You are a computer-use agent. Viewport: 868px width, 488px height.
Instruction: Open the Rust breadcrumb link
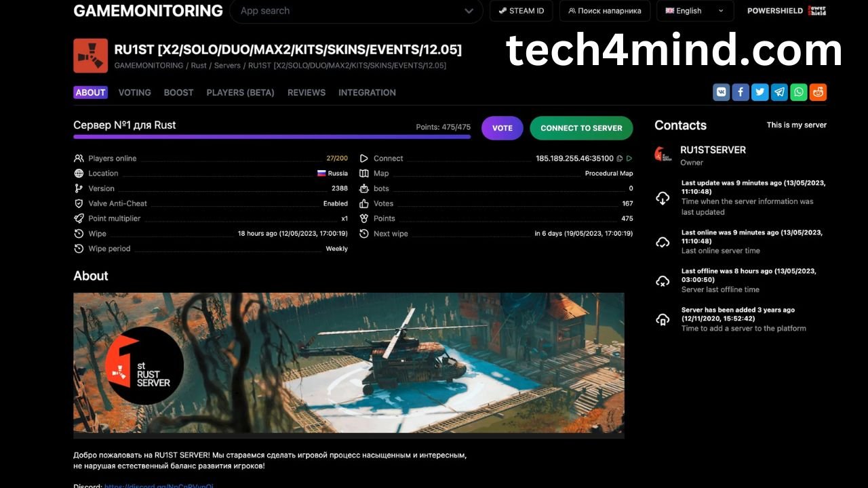click(x=199, y=66)
